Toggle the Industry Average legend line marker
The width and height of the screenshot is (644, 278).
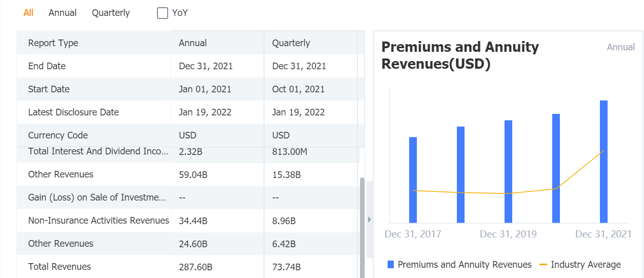(x=544, y=265)
